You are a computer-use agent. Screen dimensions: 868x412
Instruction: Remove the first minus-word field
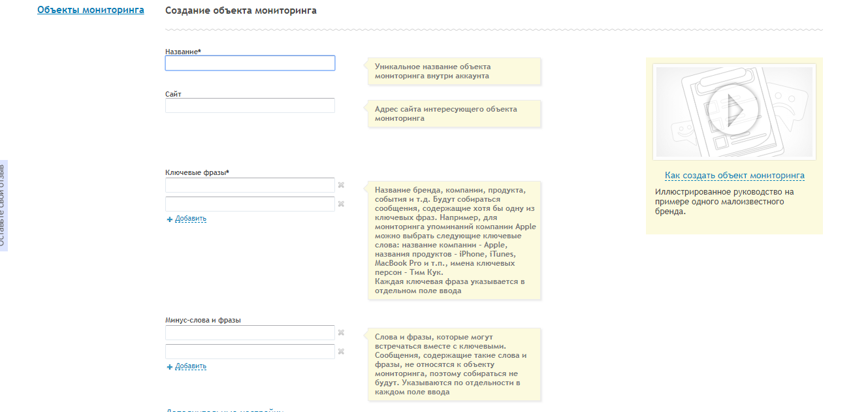[x=341, y=333]
